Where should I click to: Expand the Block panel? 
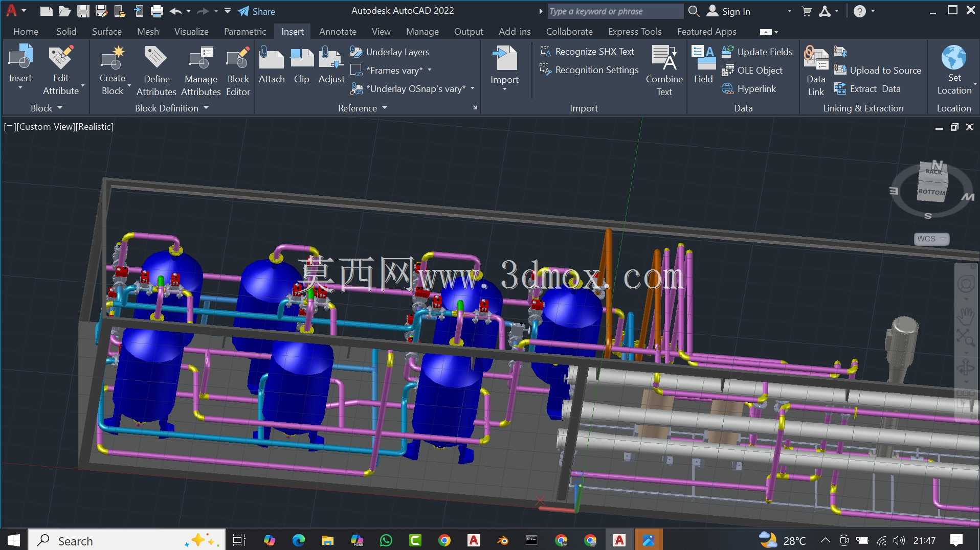[47, 108]
